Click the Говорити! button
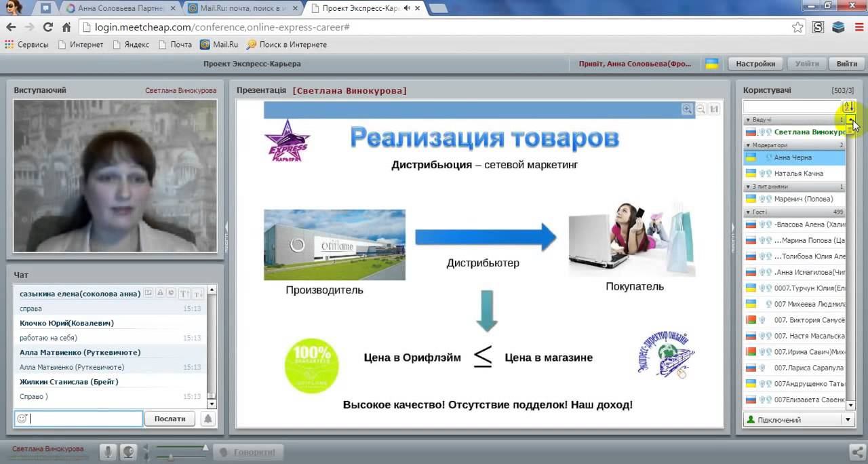Image resolution: width=868 pixels, height=464 pixels. pyautogui.click(x=248, y=452)
